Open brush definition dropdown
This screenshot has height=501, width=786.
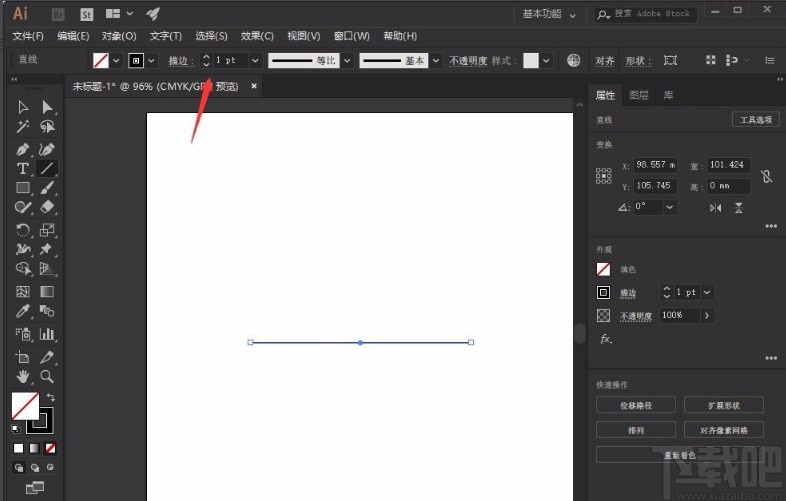coord(436,61)
